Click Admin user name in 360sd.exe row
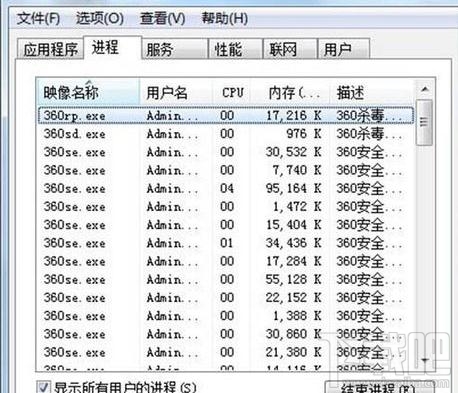458x393 pixels. pos(172,134)
